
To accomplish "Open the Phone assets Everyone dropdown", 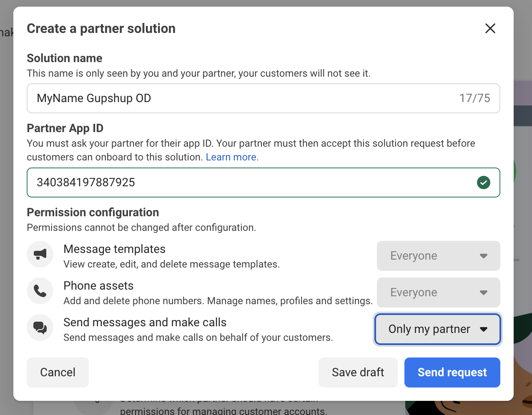I will pyautogui.click(x=439, y=292).
